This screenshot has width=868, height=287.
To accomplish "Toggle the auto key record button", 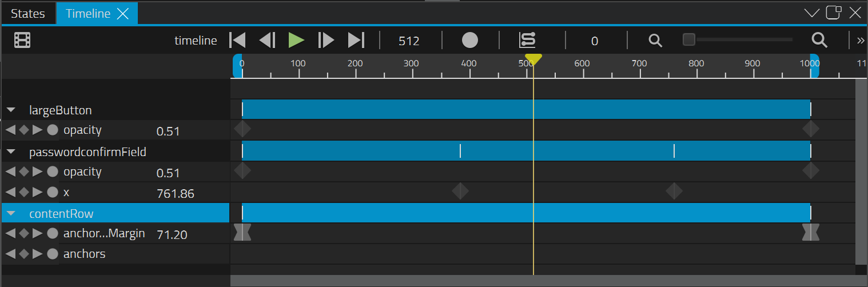I will click(469, 40).
